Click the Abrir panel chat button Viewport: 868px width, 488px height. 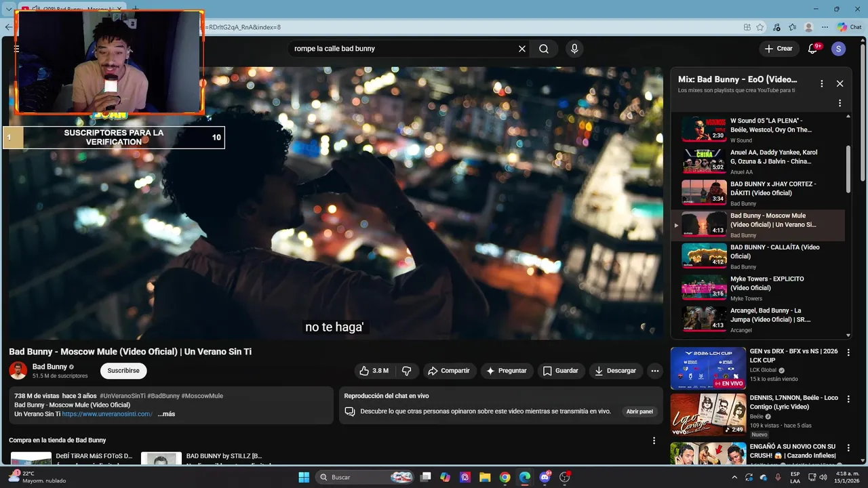pos(639,411)
